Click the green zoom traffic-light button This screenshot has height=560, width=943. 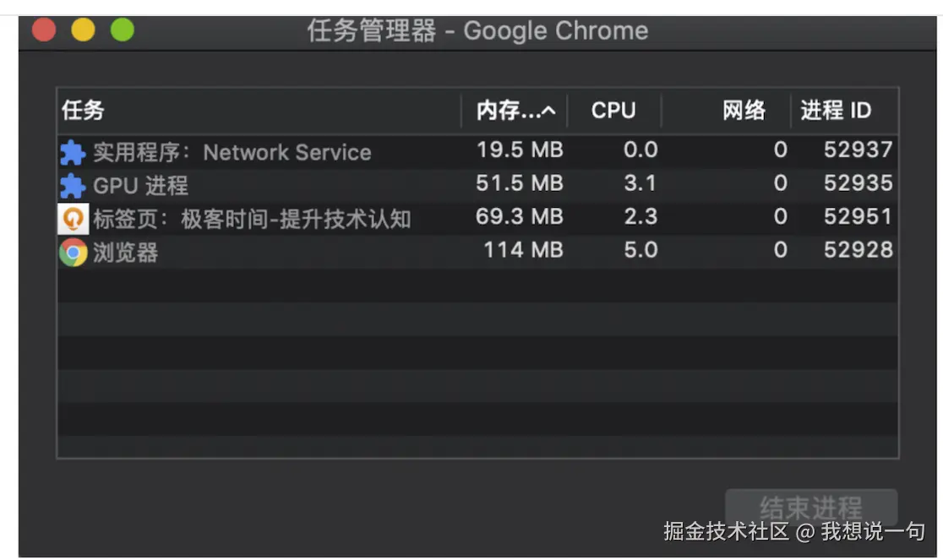pyautogui.click(x=123, y=29)
